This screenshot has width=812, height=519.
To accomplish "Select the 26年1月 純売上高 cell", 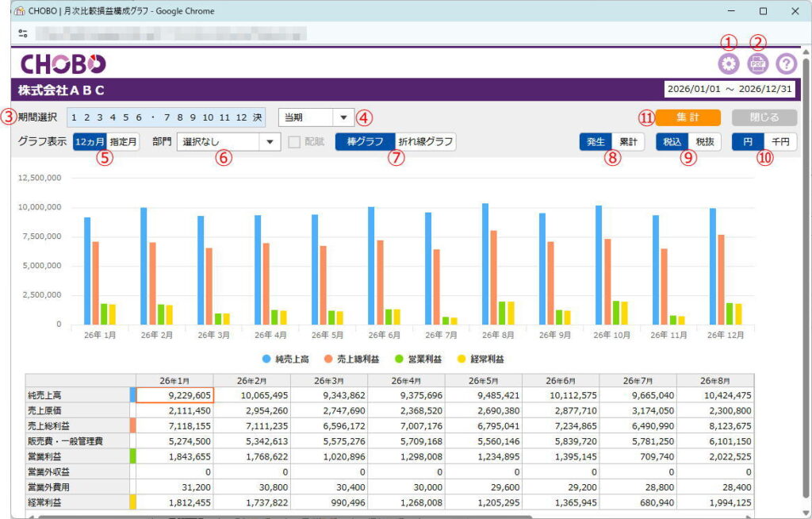I will pyautogui.click(x=174, y=394).
